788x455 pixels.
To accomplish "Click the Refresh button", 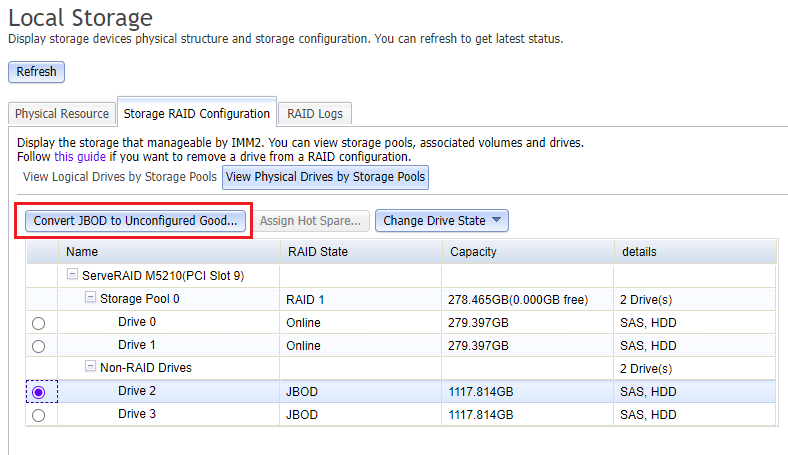I will [36, 72].
